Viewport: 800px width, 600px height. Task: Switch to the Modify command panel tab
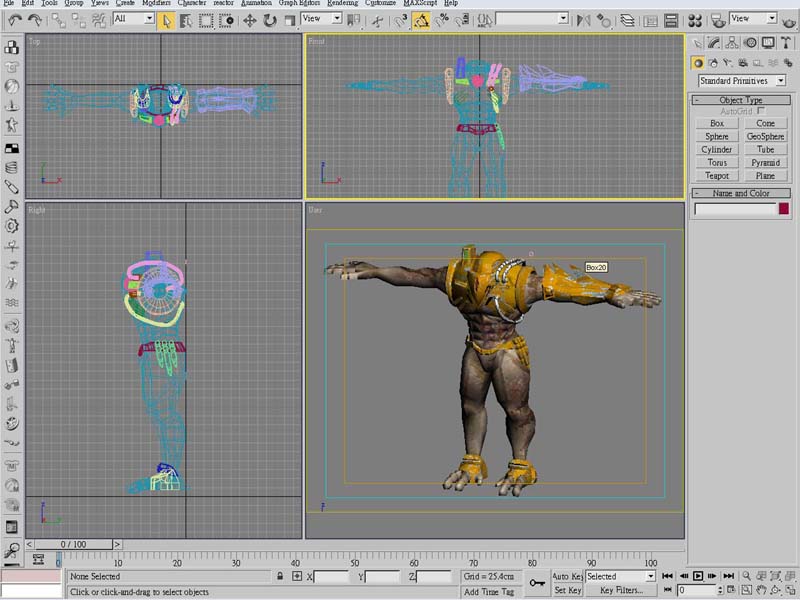[714, 43]
